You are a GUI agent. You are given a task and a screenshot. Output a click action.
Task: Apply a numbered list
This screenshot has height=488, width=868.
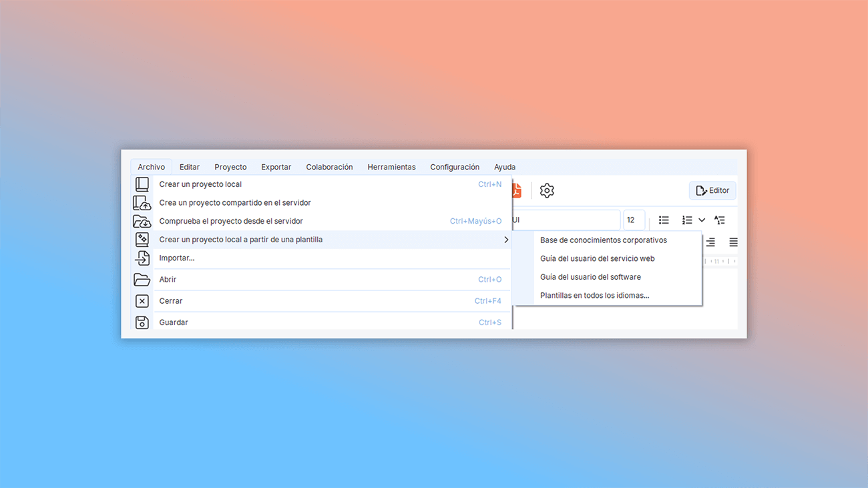point(686,220)
